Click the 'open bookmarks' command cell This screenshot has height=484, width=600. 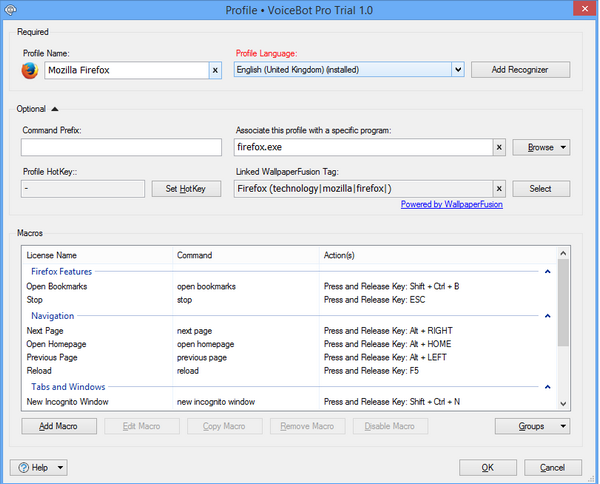coord(206,287)
